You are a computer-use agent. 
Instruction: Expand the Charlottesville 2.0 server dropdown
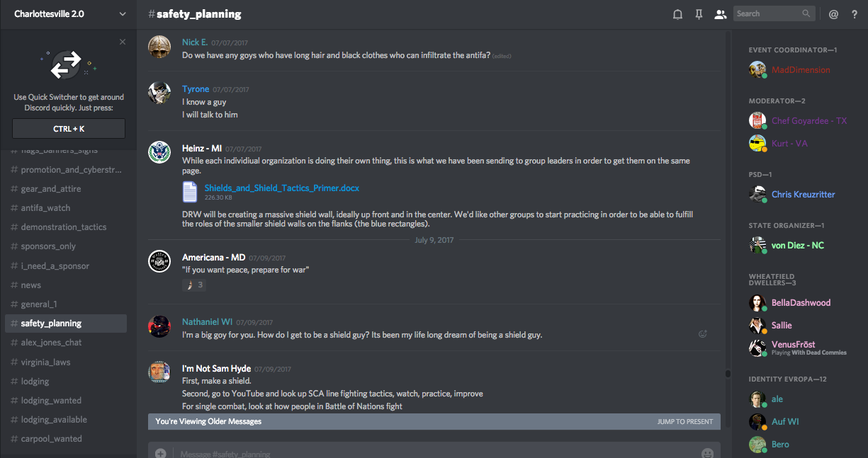(x=123, y=14)
